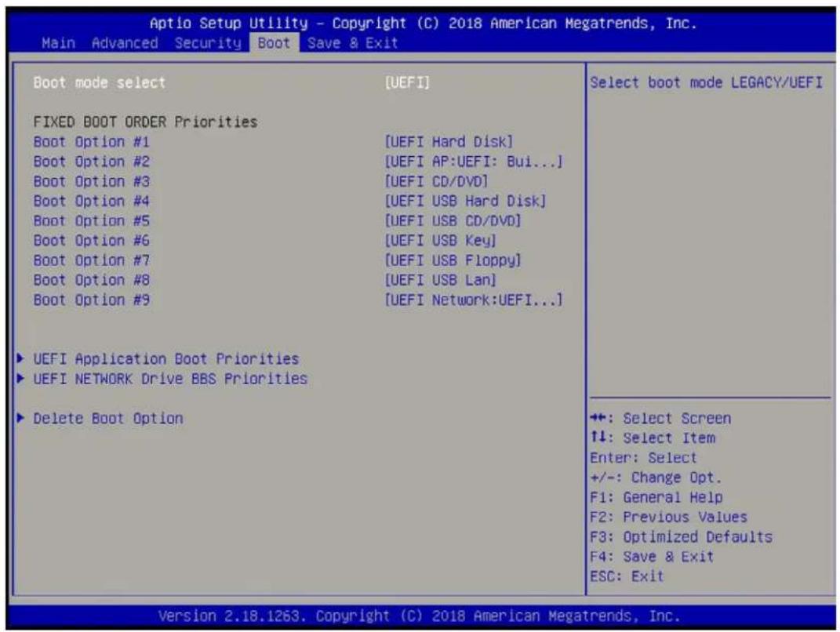
Task: Open the Boot Option #4 UEFI USB Hard Disk value
Action: click(x=465, y=202)
